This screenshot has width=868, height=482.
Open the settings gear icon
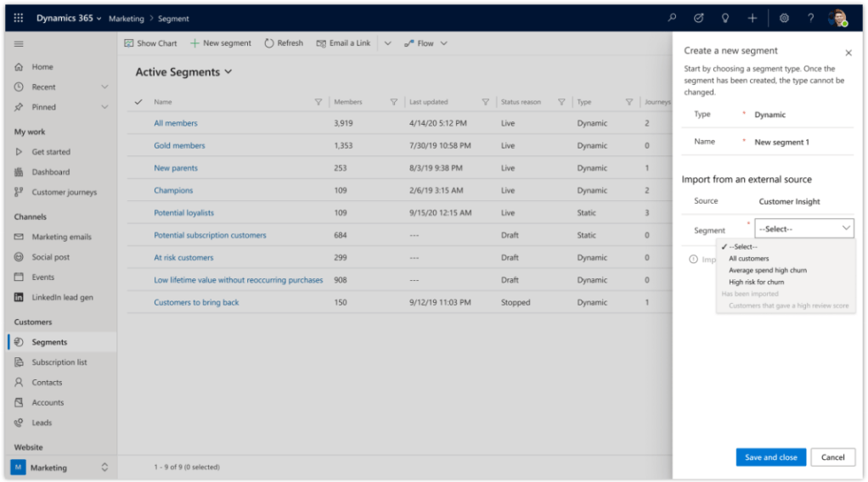click(x=784, y=18)
